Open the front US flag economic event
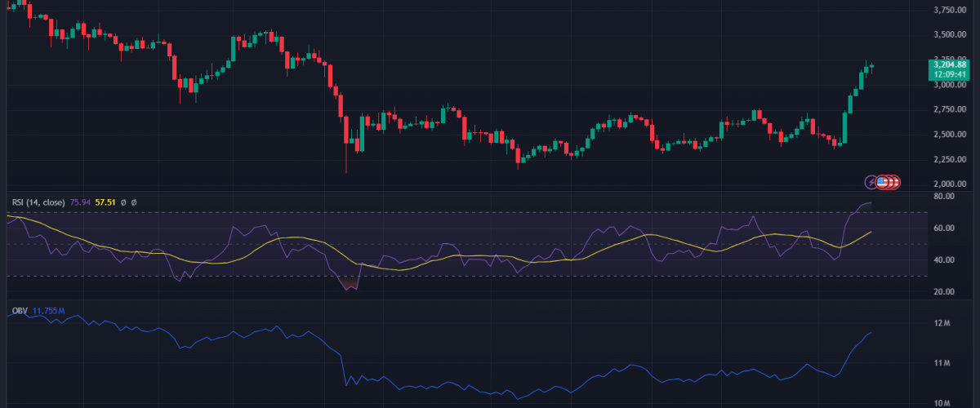Screen dimensions: 980x408 [883, 182]
